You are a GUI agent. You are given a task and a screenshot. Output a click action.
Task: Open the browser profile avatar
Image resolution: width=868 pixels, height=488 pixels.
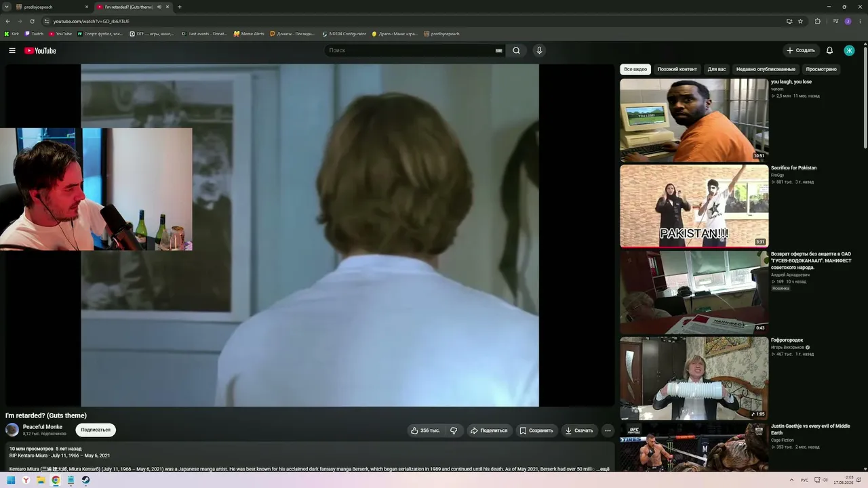(848, 21)
